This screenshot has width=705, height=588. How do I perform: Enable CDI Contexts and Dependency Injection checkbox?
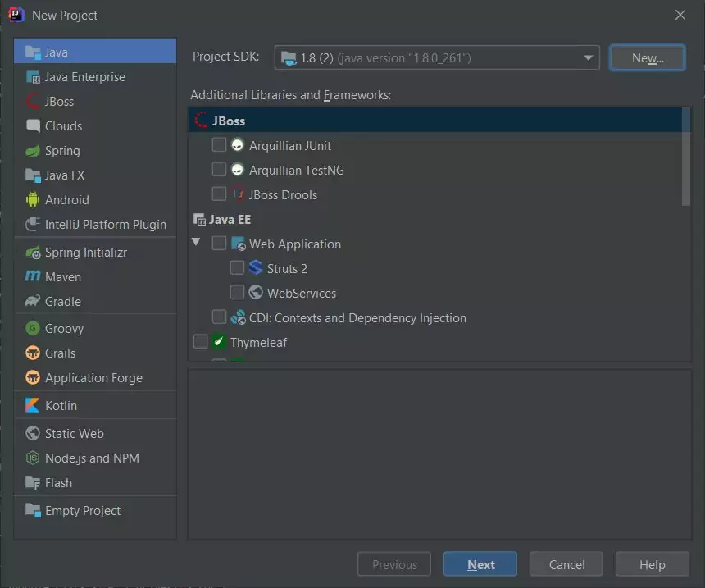(219, 317)
